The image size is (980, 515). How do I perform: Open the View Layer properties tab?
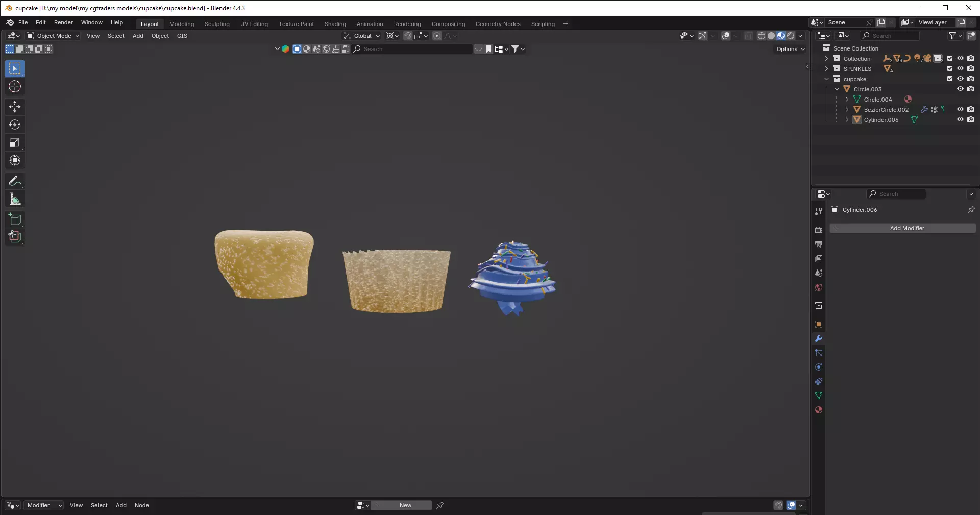[819, 259]
